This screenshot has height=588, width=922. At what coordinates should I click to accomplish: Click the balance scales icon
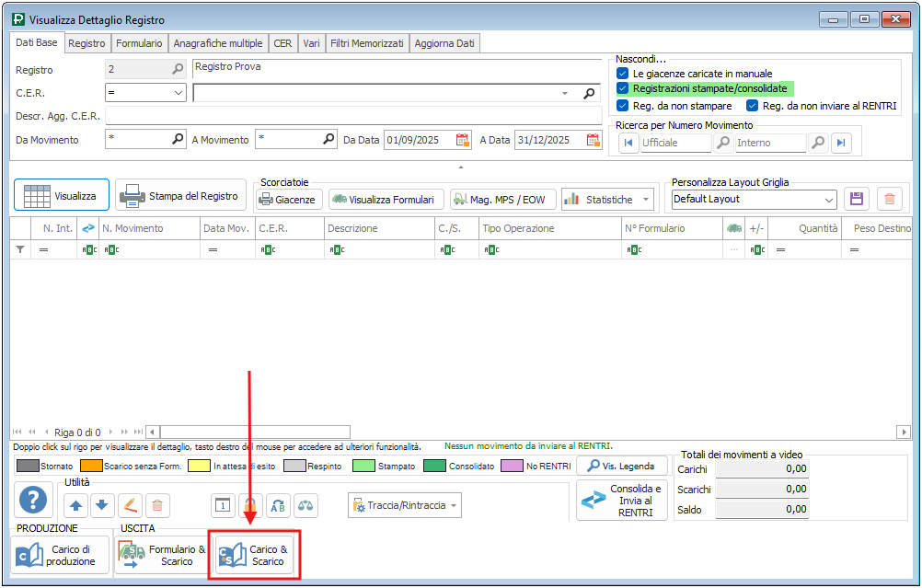[305, 504]
